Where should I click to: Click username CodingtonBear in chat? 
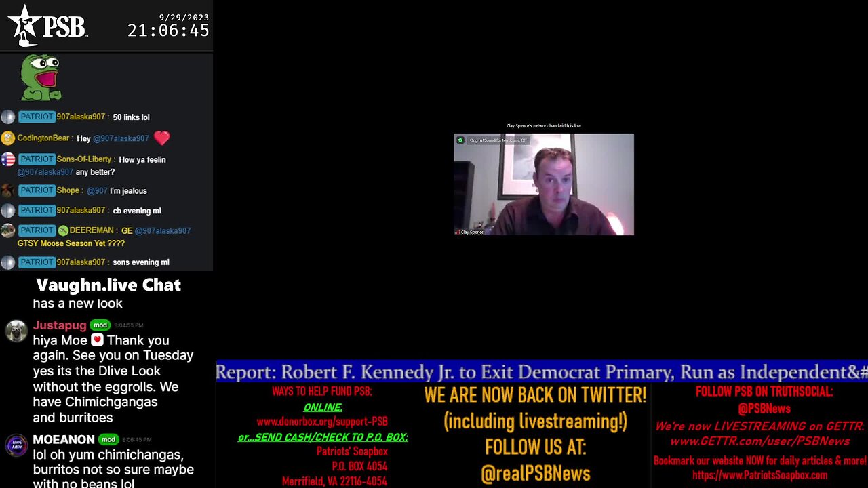[43, 138]
